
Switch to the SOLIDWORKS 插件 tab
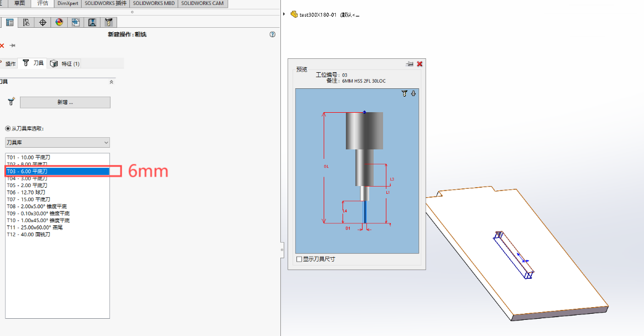(105, 3)
